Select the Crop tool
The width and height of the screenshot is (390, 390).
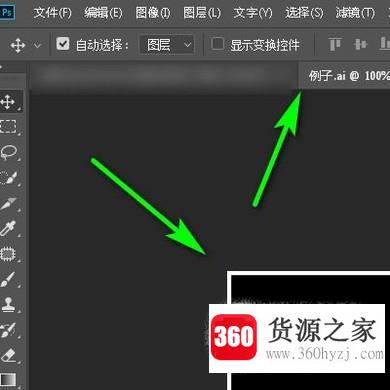9,203
